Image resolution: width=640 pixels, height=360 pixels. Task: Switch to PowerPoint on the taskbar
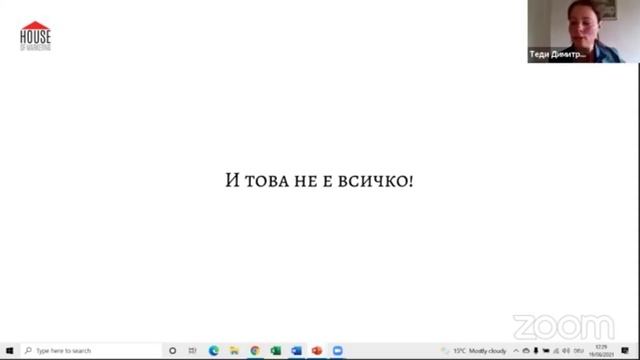[x=317, y=351]
